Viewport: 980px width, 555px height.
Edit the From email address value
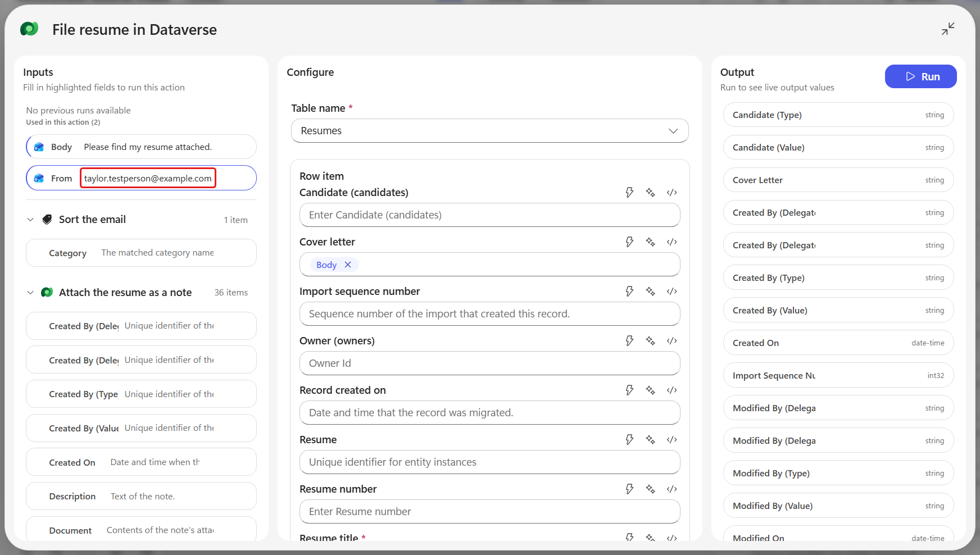click(148, 179)
